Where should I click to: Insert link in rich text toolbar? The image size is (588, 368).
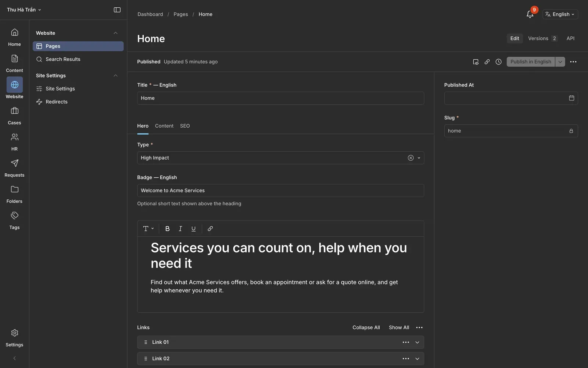[210, 229]
